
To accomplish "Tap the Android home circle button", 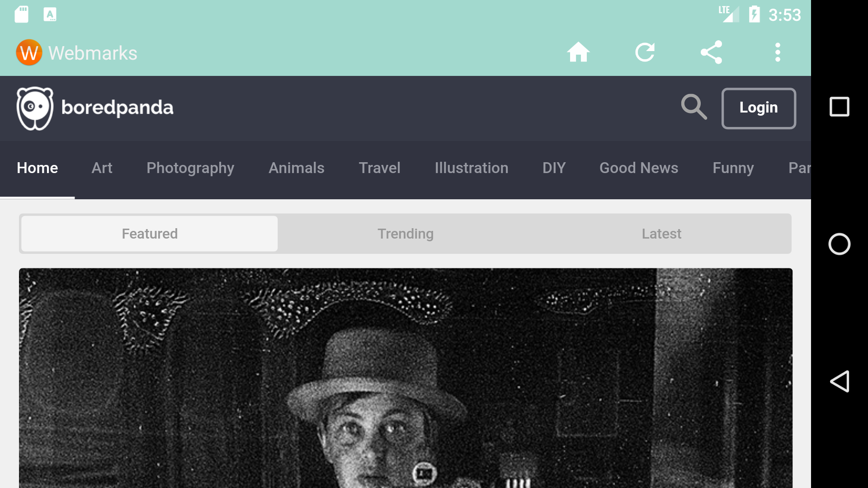I will pos(840,244).
